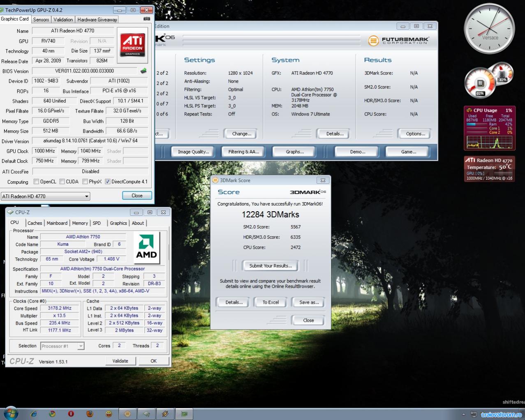Click Close button in GPU-Z
Screen dimensions: 525x420
[137, 196]
